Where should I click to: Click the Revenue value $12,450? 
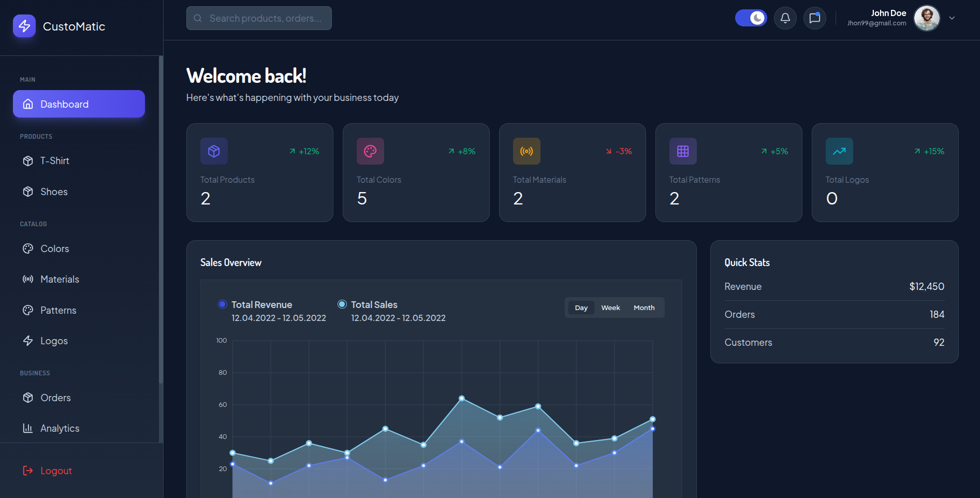click(x=927, y=286)
